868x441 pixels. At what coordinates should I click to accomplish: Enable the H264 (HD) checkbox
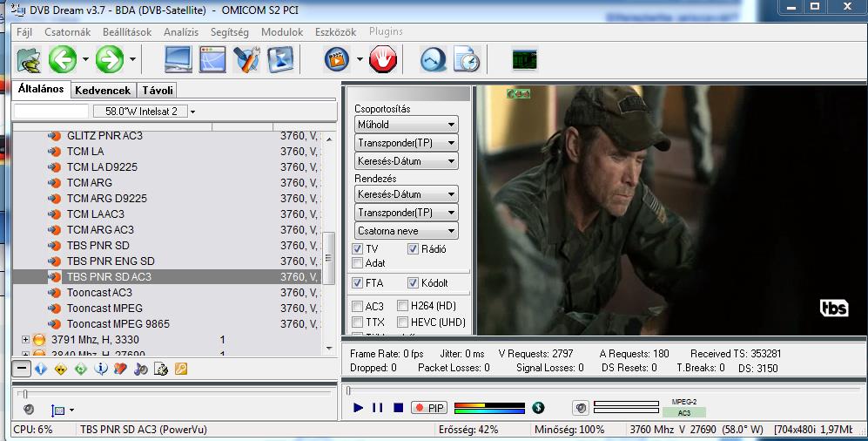tap(403, 305)
